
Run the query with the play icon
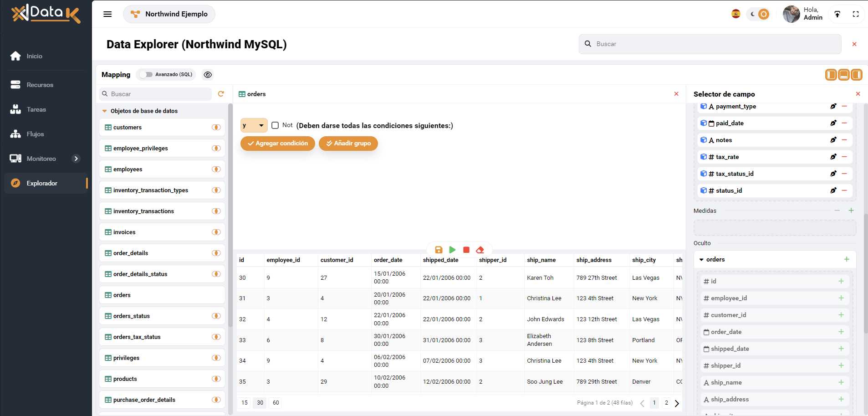(452, 250)
